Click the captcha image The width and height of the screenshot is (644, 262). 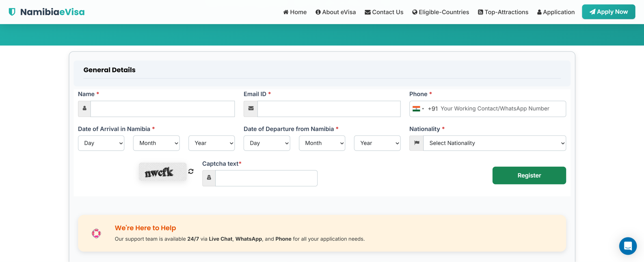[163, 172]
